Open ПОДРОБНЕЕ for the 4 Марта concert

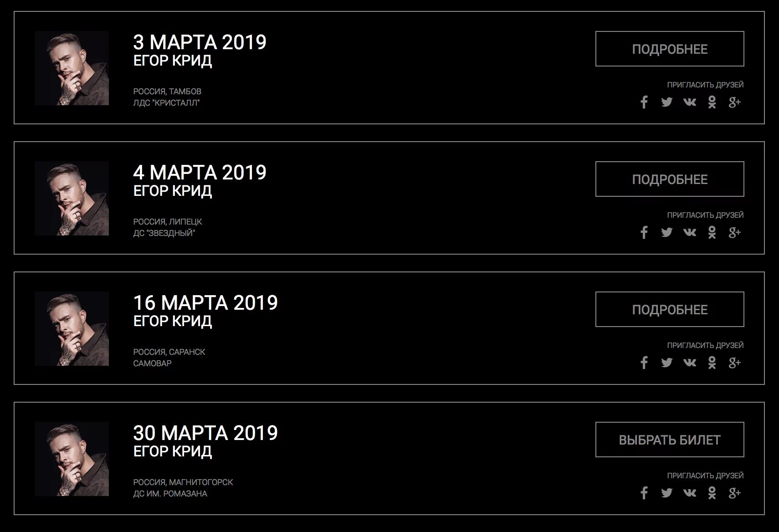click(x=669, y=179)
